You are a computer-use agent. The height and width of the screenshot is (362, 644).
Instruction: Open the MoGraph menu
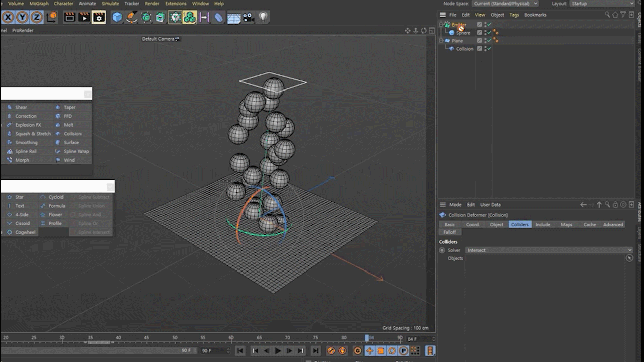pyautogui.click(x=39, y=4)
